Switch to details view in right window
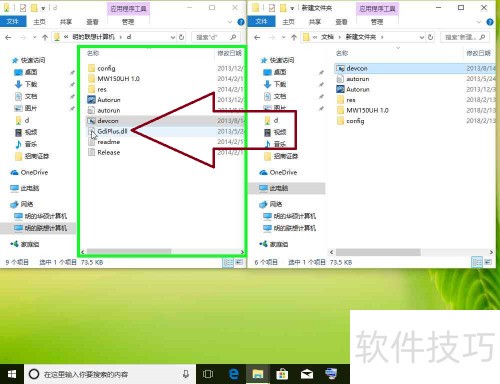The image size is (500, 384). [477, 262]
